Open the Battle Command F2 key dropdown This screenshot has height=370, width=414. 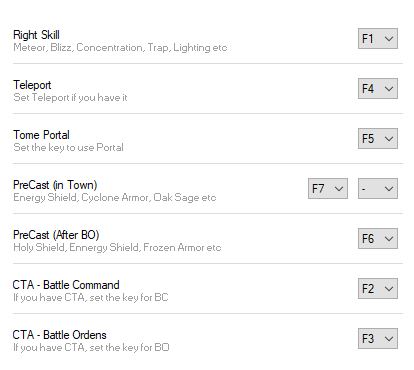[378, 289]
